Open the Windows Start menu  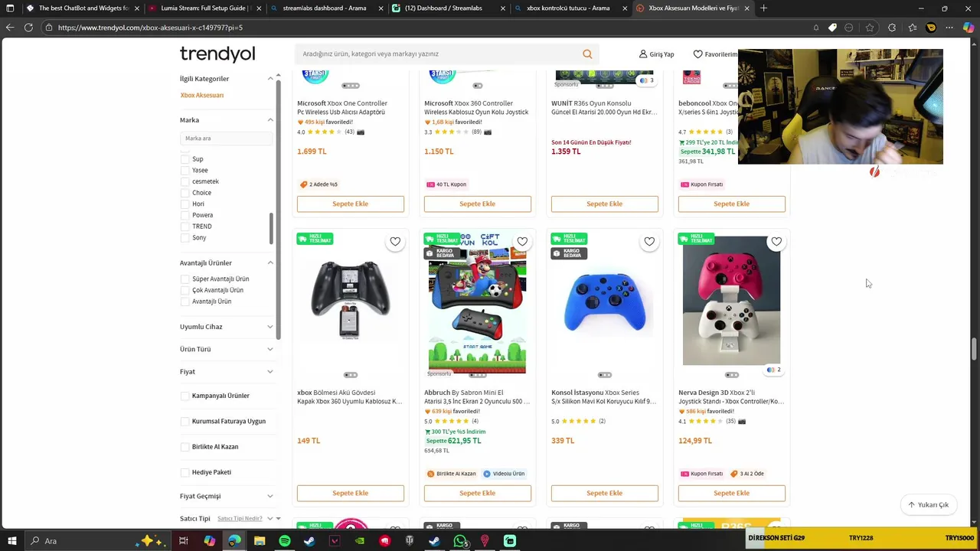pos(11,541)
